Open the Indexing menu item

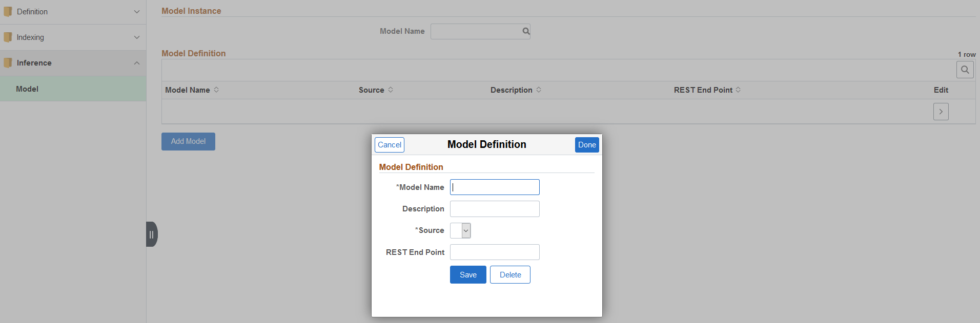(x=73, y=37)
